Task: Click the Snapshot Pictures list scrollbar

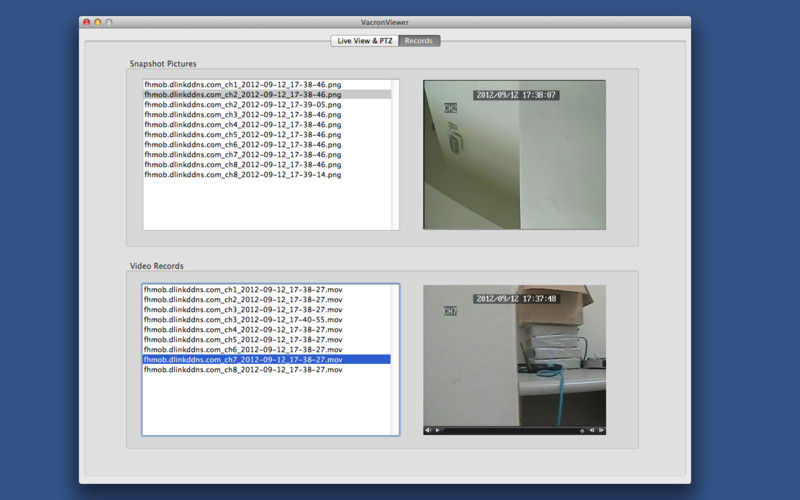Action: [x=395, y=155]
